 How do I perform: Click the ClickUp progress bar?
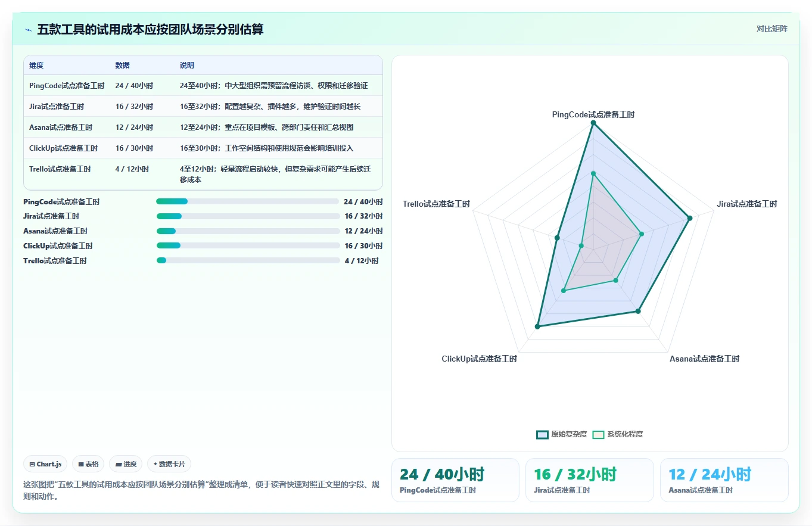[248, 245]
